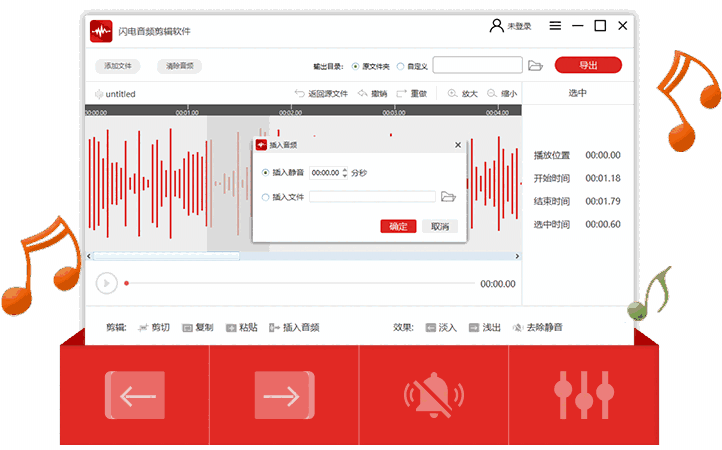Image resolution: width=722 pixels, height=450 pixels.
Task: Click the 插入音频 insert audio tool
Action: click(294, 327)
